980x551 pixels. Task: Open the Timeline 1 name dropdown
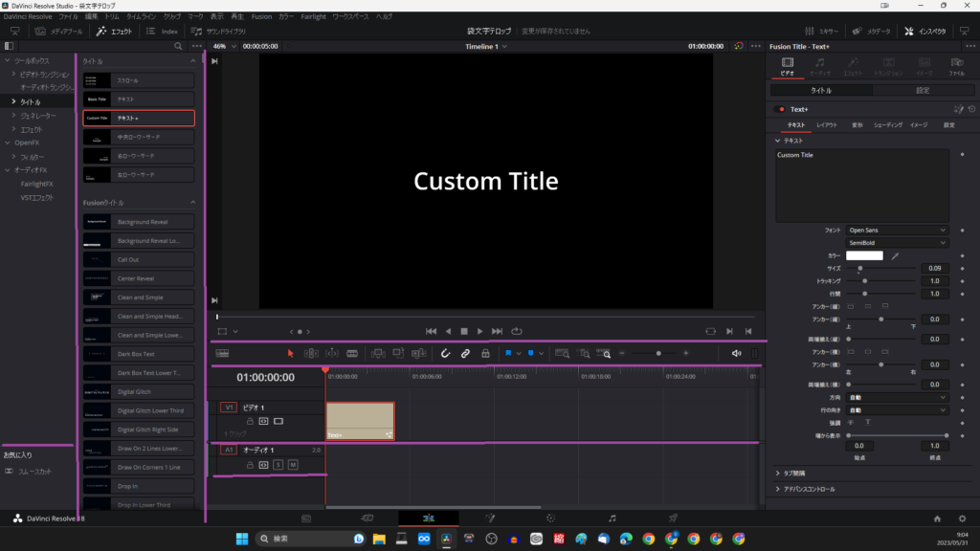pos(485,46)
